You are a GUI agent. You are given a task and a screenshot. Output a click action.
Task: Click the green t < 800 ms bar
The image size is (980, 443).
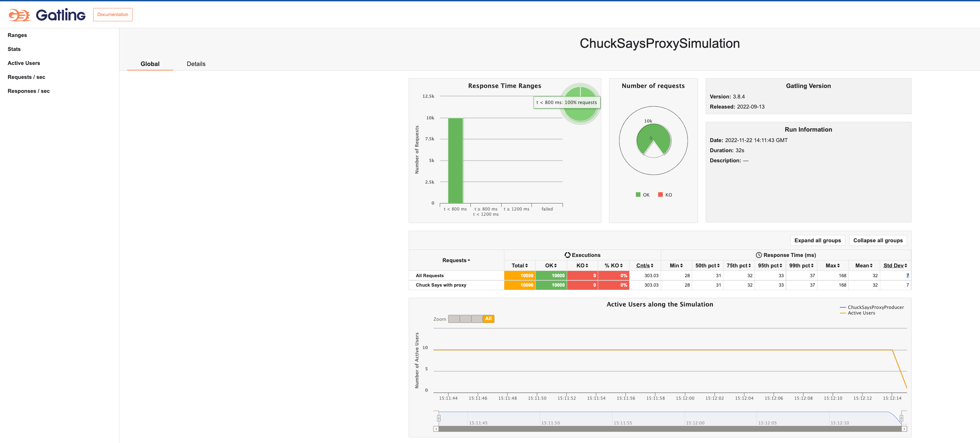455,160
